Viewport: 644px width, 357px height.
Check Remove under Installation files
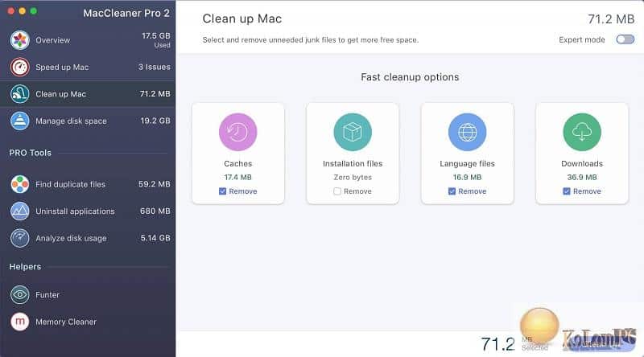tap(337, 191)
